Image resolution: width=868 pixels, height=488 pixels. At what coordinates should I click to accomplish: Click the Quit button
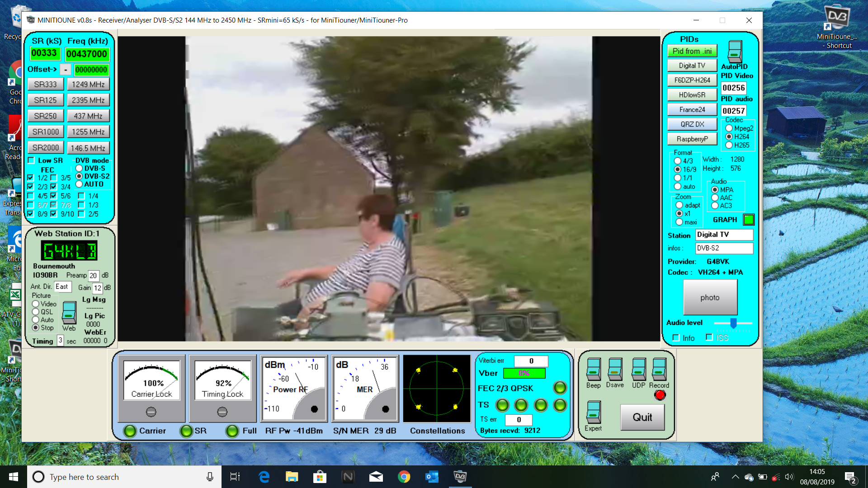pyautogui.click(x=642, y=418)
